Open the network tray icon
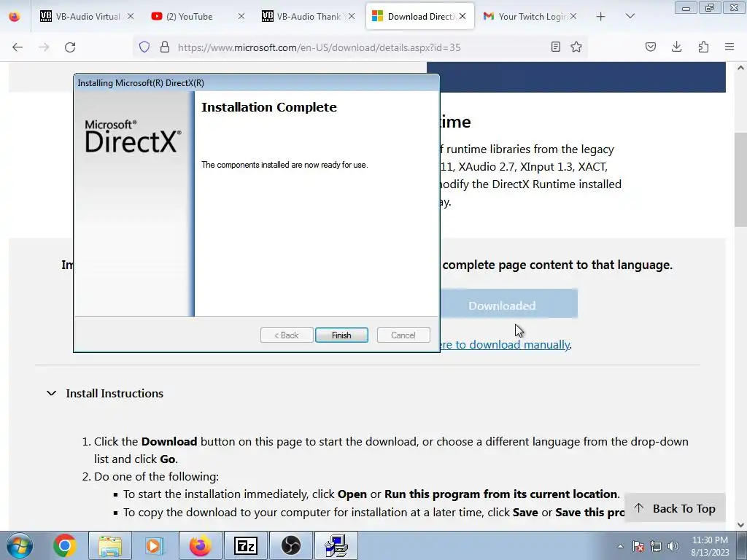 [x=656, y=546]
